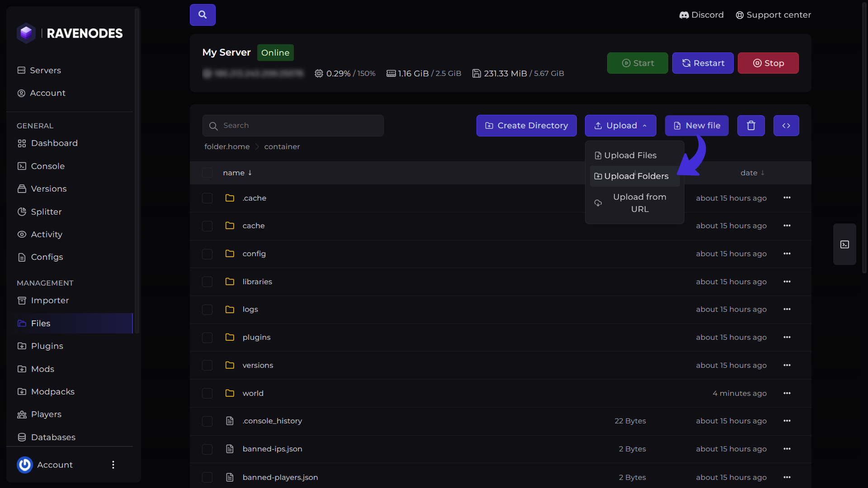Viewport: 868px width, 488px height.
Task: Click the folder.home breadcrumb
Action: coord(227,147)
